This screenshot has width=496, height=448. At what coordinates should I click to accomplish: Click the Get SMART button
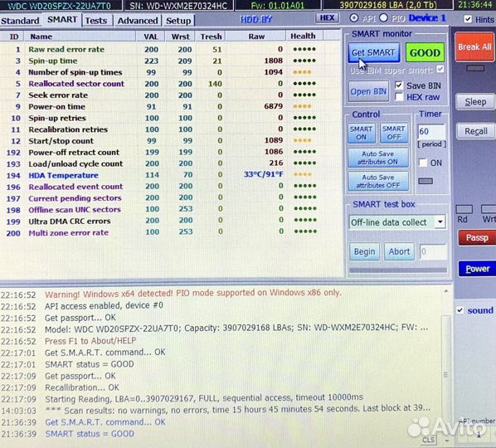point(373,52)
